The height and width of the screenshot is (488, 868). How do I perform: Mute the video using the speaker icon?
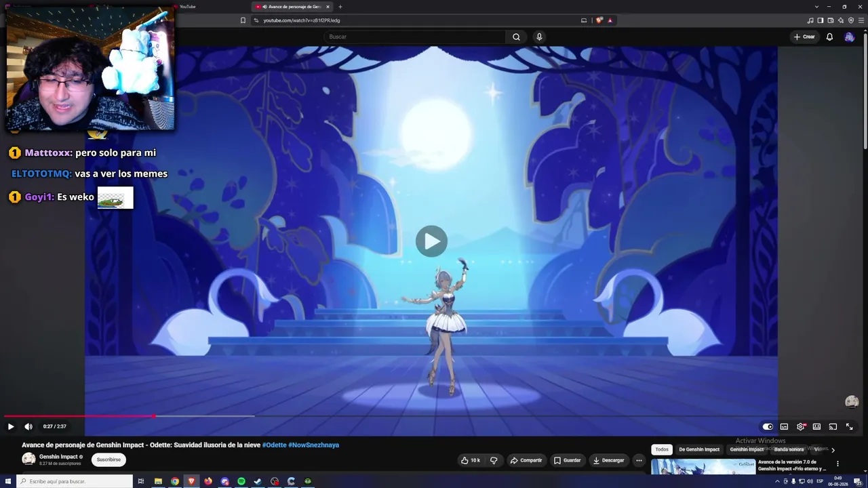point(28,426)
